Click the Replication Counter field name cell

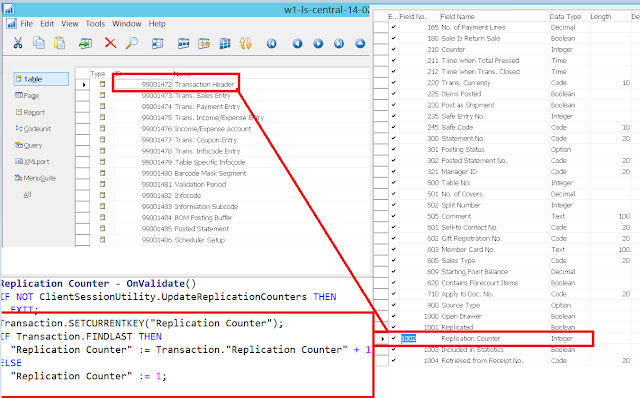494,338
